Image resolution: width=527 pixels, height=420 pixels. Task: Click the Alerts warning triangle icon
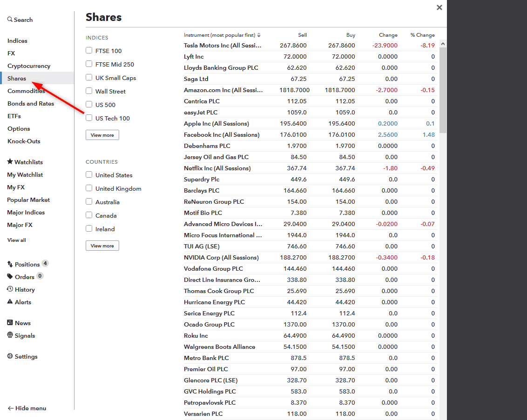click(10, 302)
